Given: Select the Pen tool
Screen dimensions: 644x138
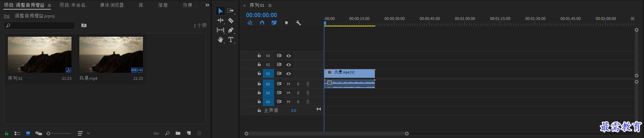Looking at the screenshot, I should click(x=230, y=30).
